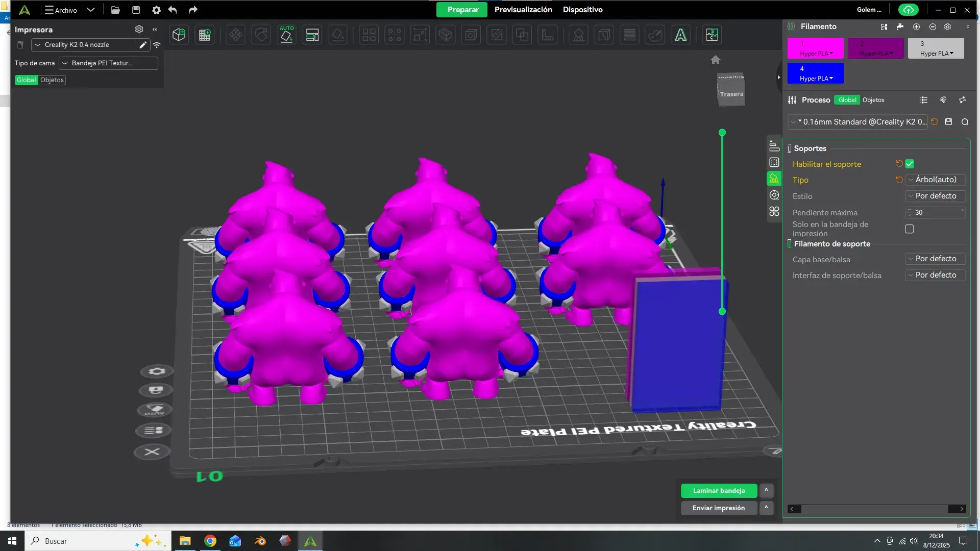
Task: Open the Archivo menu dropdown arrow
Action: coord(91,10)
